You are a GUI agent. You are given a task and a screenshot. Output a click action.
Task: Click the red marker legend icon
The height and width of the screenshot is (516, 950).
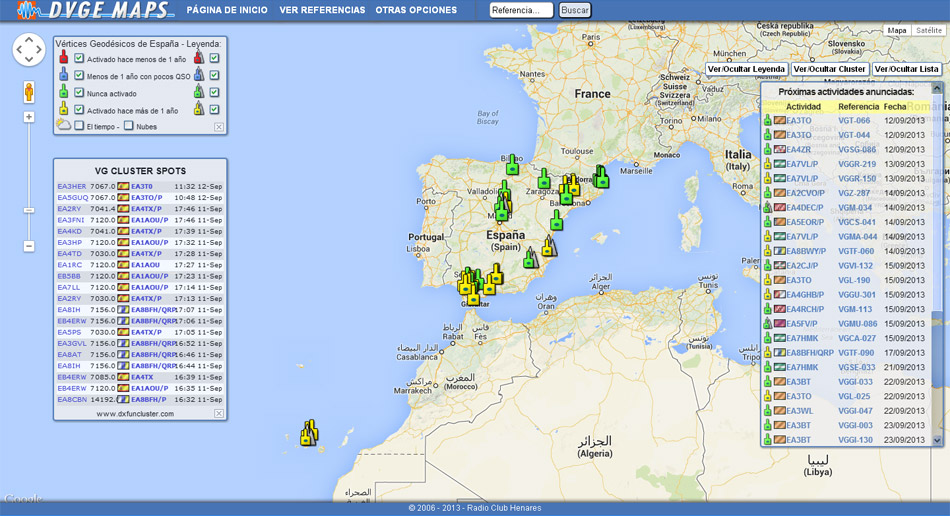[64, 58]
